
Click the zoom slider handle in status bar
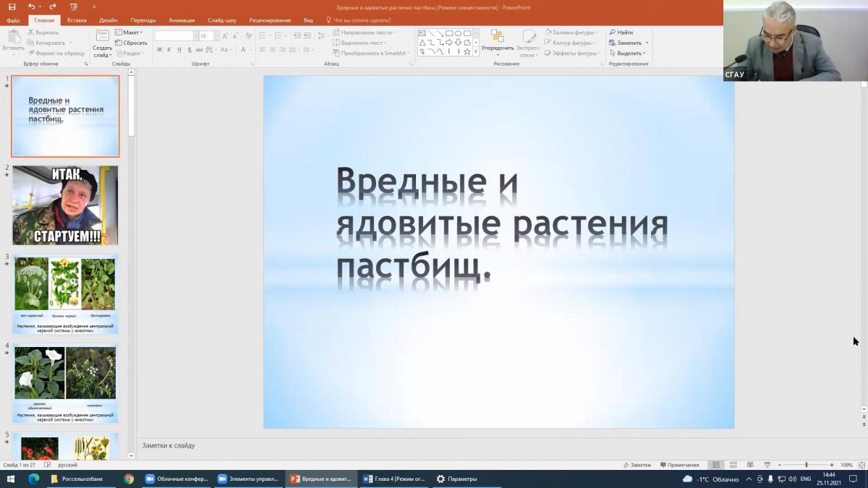(x=807, y=465)
